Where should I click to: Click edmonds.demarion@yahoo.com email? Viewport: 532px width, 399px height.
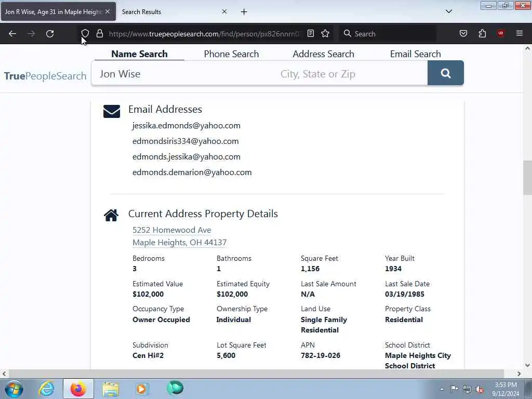pyautogui.click(x=192, y=172)
